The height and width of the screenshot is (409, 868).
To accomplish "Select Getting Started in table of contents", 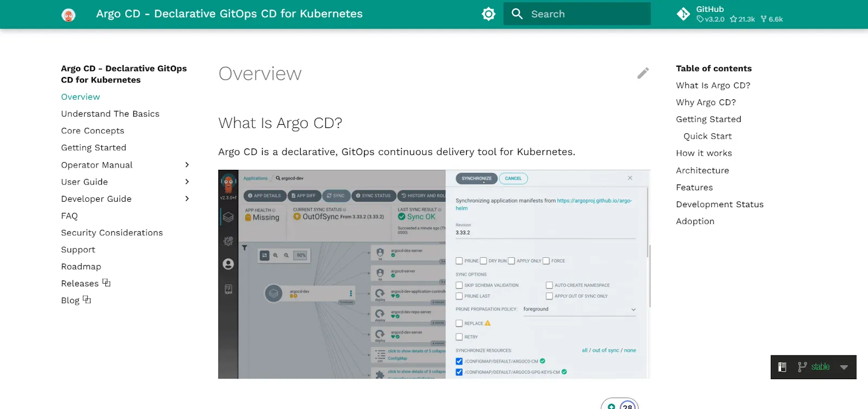I will (x=709, y=119).
